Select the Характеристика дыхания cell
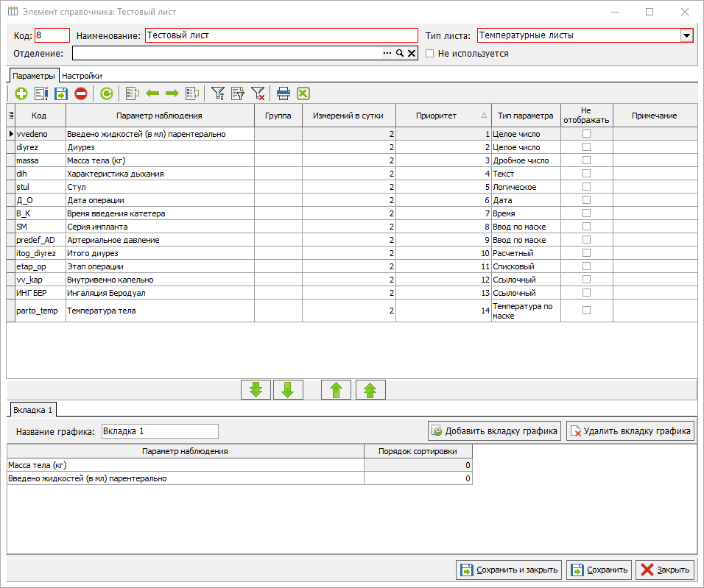704x588 pixels. tap(160, 174)
